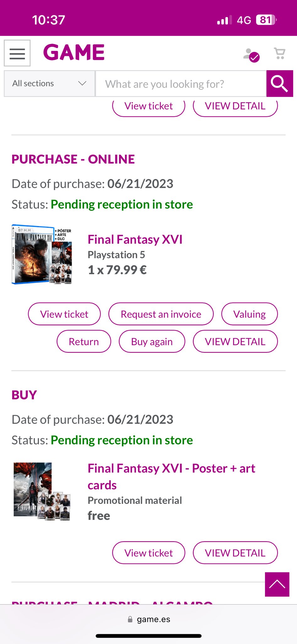Click Request an invoice
The image size is (297, 644).
161,314
